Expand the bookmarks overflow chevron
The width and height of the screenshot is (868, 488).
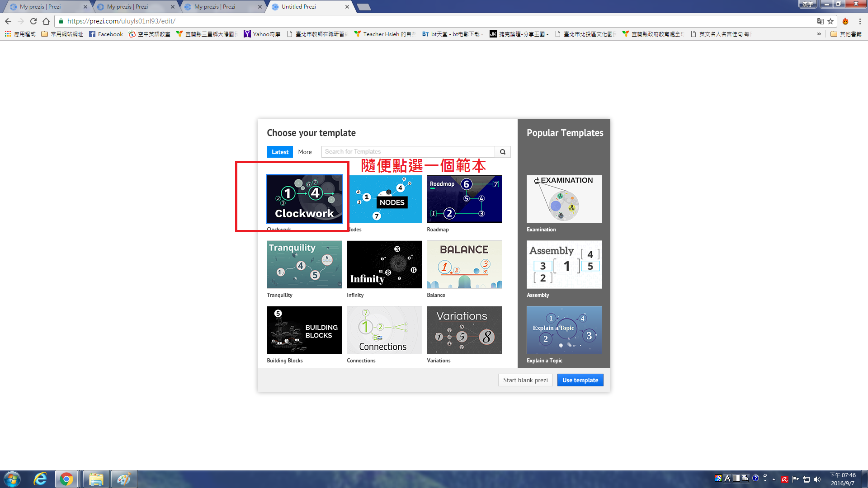point(819,34)
